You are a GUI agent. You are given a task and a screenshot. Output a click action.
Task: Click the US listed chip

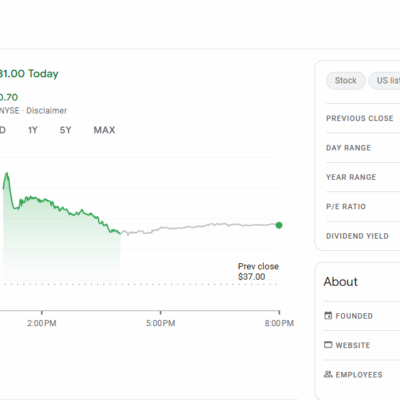(x=384, y=81)
